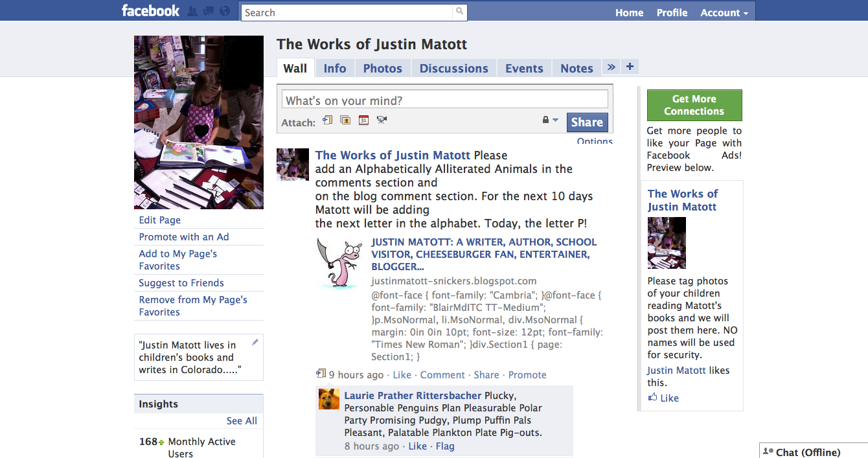868x458 pixels.
Task: Add a new tab with plus
Action: click(630, 67)
